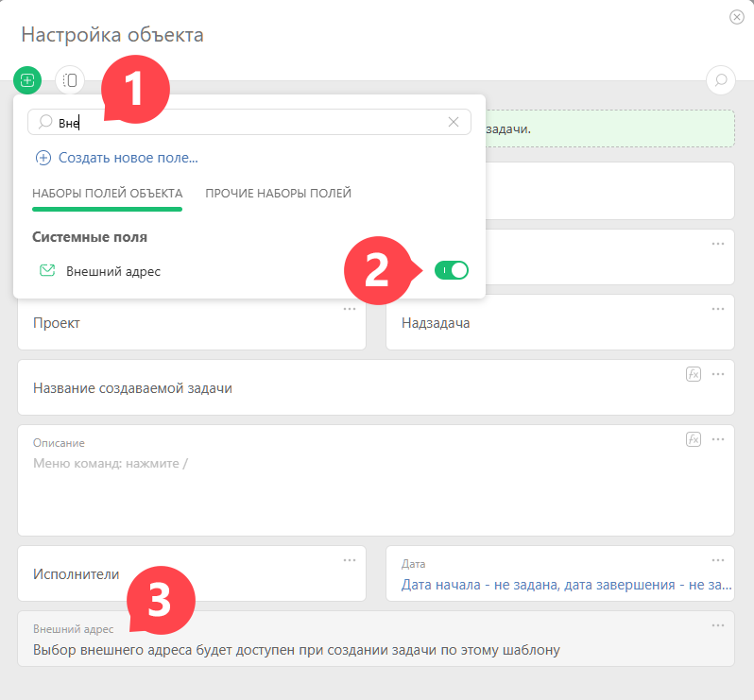Switch to the Прочие наборы полей tab

pos(278,194)
